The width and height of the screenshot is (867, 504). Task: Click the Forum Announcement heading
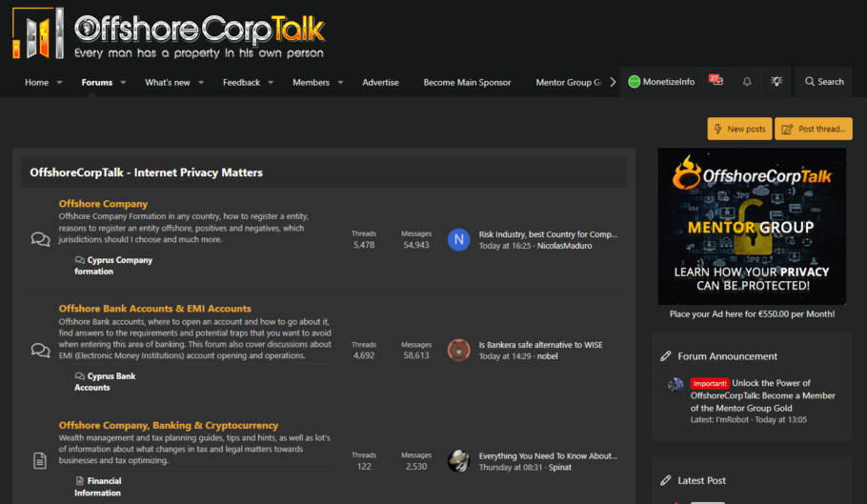click(727, 356)
